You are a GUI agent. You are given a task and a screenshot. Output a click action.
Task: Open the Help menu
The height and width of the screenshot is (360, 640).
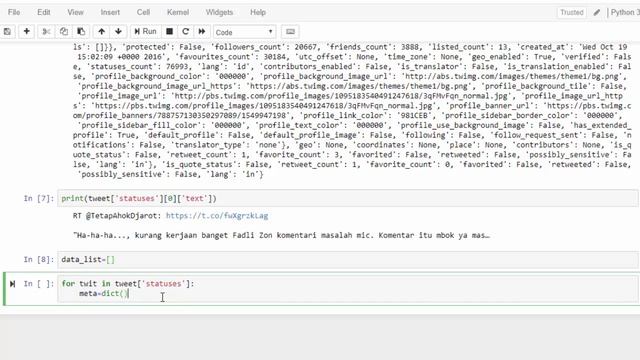click(x=258, y=12)
